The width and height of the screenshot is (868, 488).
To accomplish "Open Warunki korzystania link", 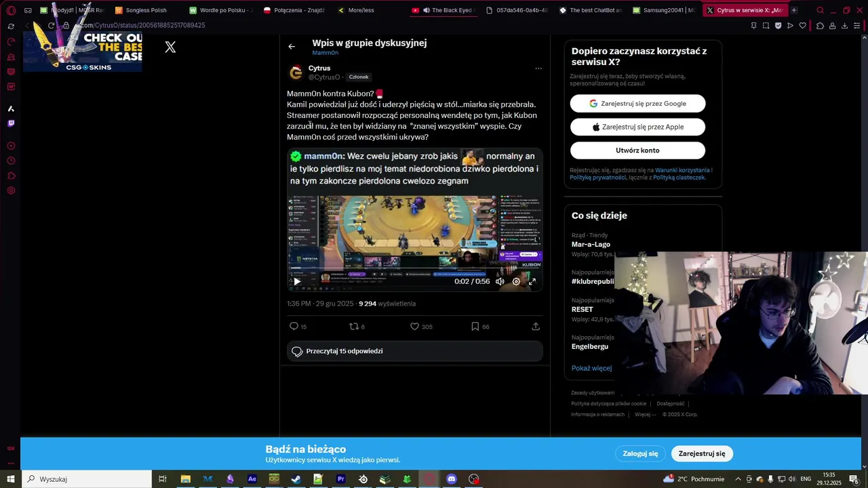I will pyautogui.click(x=682, y=170).
